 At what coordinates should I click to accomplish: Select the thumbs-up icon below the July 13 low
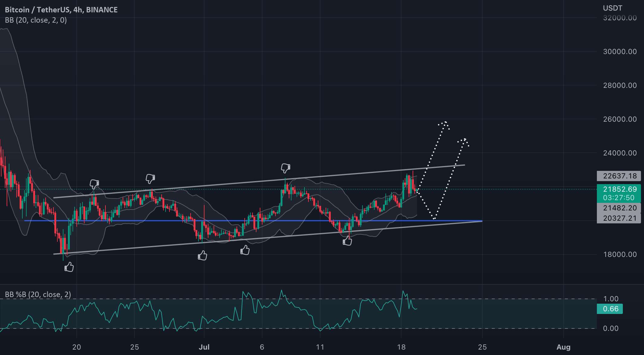(347, 241)
